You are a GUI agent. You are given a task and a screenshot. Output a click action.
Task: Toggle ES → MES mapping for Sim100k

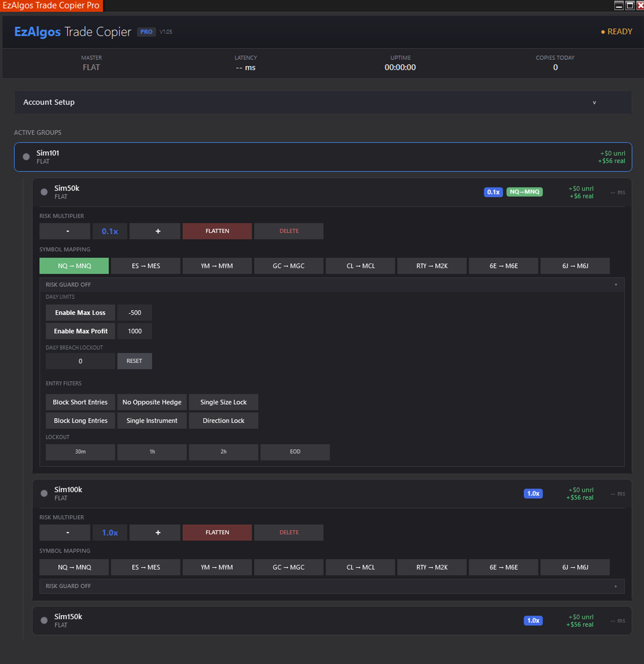146,567
